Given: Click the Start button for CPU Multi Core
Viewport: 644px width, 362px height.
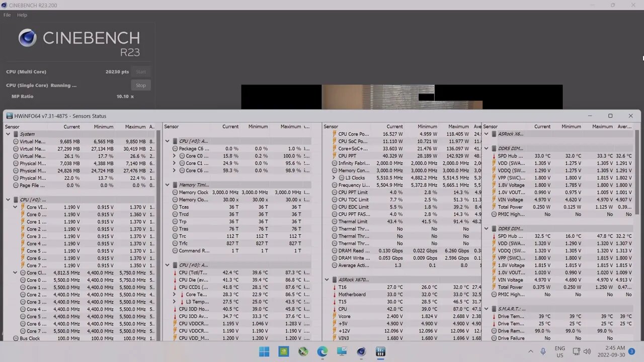Looking at the screenshot, I should tap(141, 72).
